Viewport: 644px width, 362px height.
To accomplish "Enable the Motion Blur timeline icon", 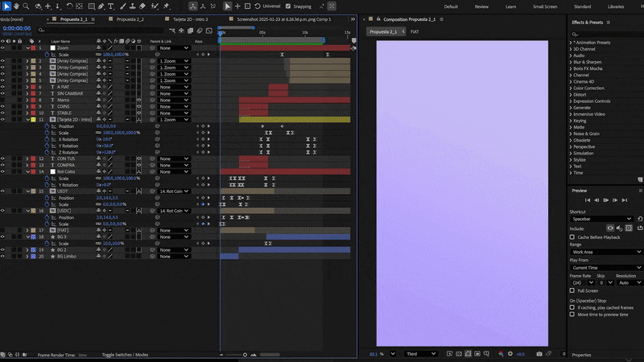I will (200, 31).
